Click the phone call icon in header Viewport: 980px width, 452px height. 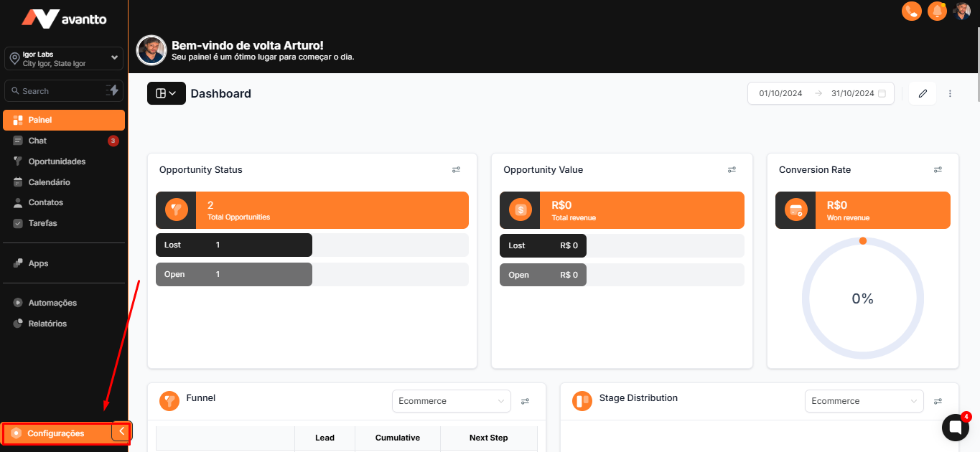[912, 11]
